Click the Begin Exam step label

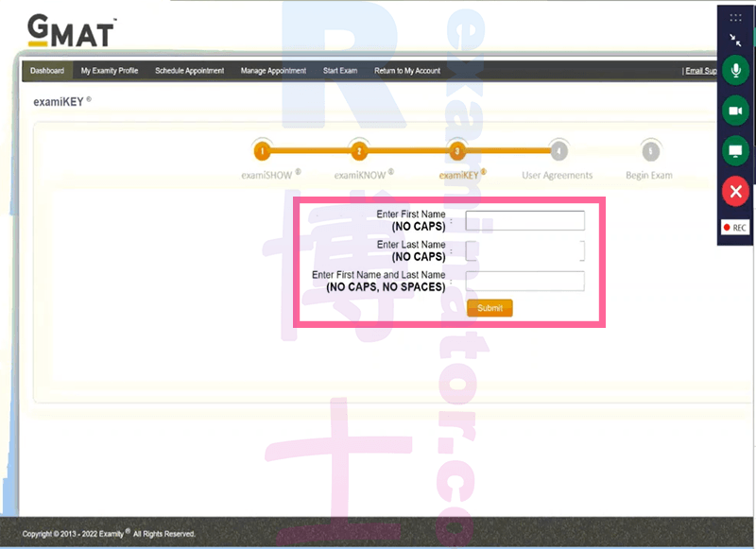[649, 176]
